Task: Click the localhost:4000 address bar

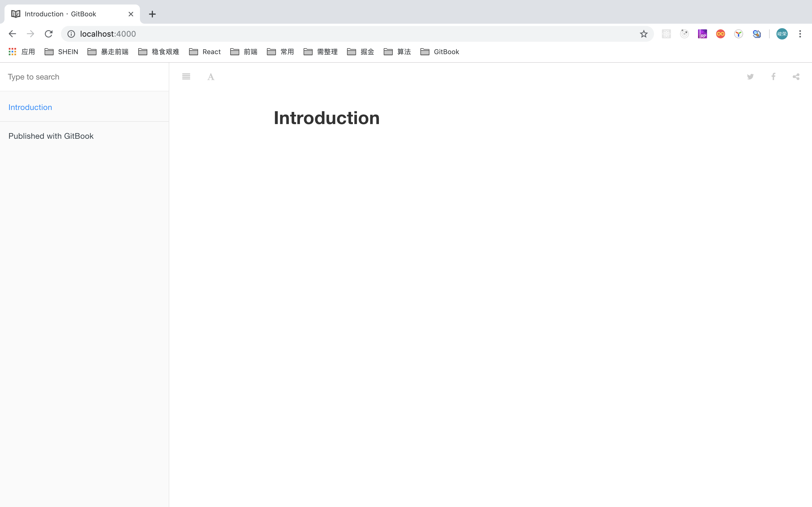Action: tap(335, 34)
